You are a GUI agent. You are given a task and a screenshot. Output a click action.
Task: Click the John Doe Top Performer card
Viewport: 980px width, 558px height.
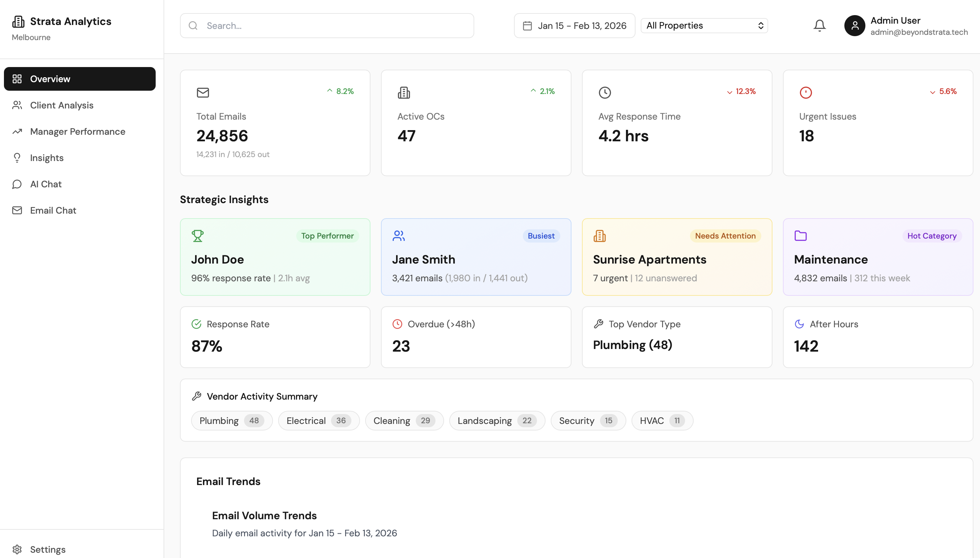pos(275,257)
